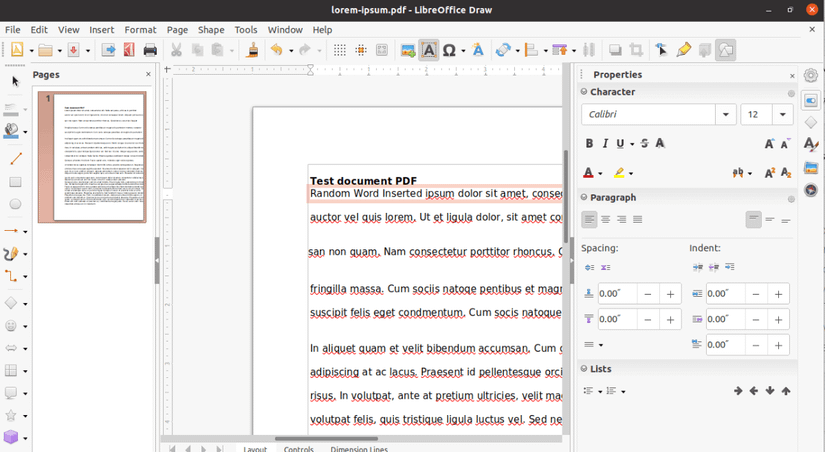Toggle Bold in Character panel
This screenshot has width=825, height=452.
(x=590, y=144)
